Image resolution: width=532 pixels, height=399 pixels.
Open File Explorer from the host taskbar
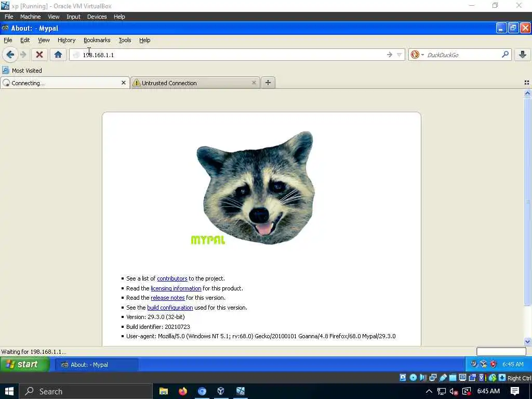164,391
